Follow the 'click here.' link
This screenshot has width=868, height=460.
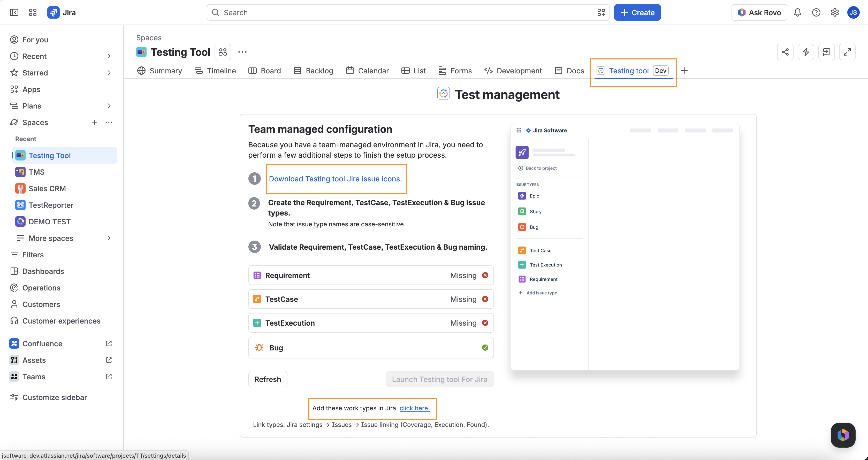pyautogui.click(x=414, y=408)
